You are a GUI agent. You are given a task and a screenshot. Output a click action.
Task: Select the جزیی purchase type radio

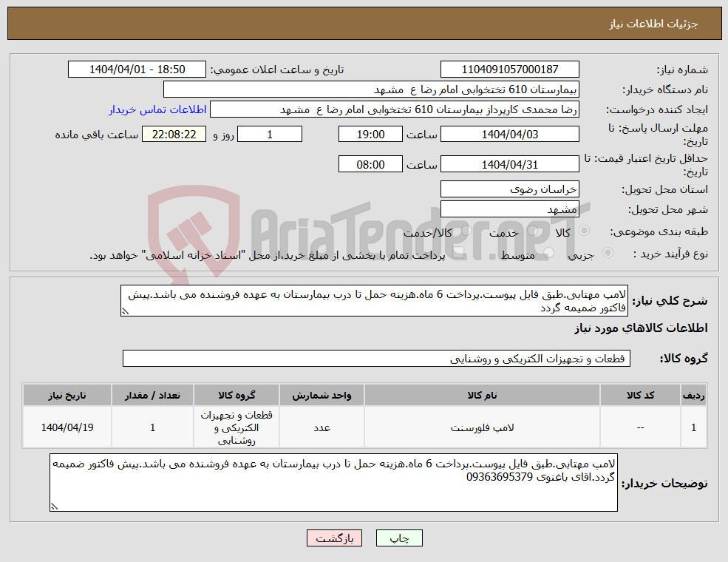(x=608, y=253)
